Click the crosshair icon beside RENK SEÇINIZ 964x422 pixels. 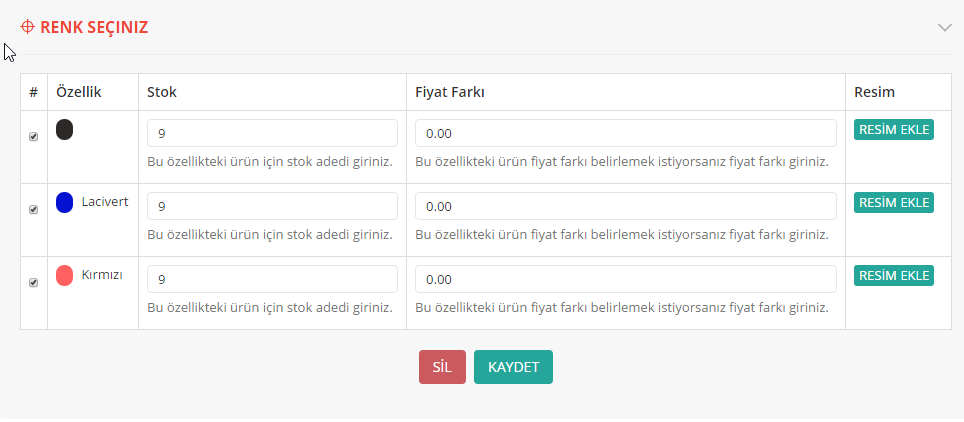(x=27, y=27)
